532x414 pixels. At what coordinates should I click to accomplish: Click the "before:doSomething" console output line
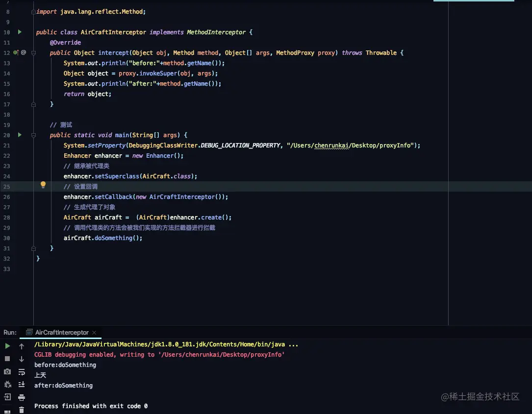[x=65, y=365]
